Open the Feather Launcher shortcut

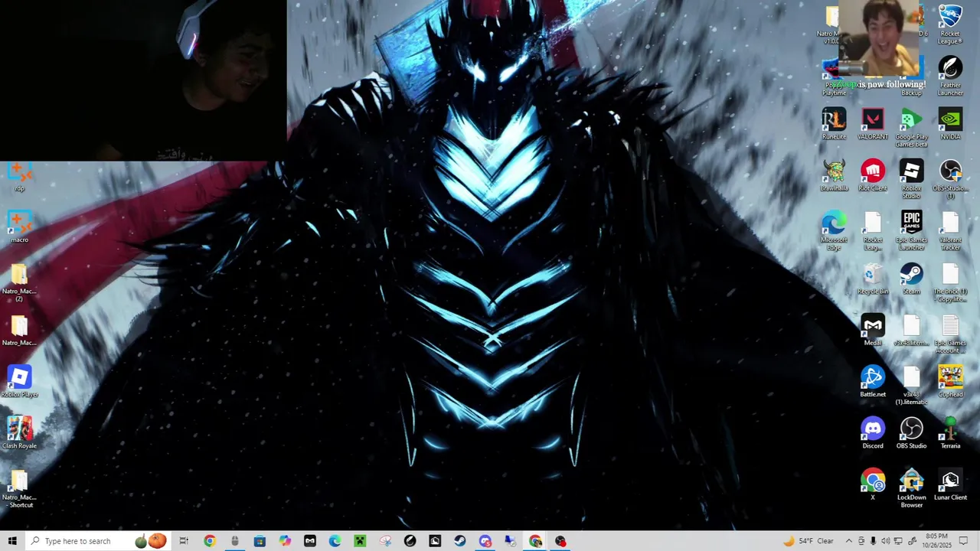pyautogui.click(x=950, y=73)
